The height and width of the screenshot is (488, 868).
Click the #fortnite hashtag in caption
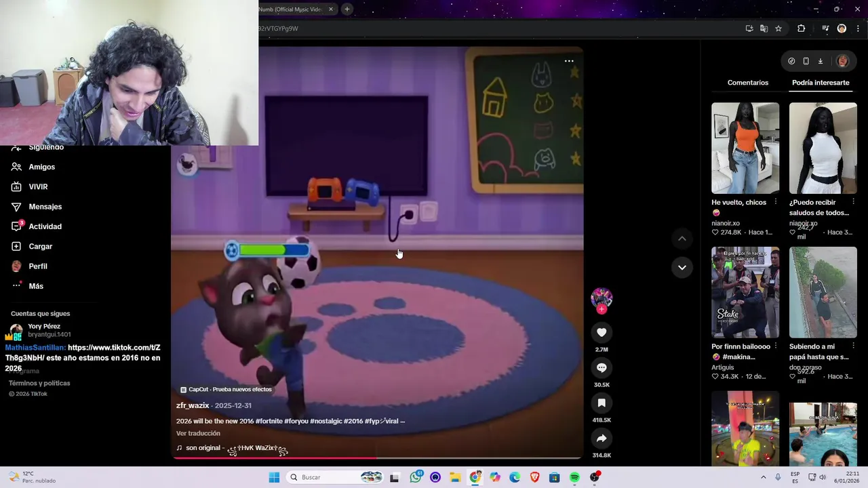click(269, 421)
